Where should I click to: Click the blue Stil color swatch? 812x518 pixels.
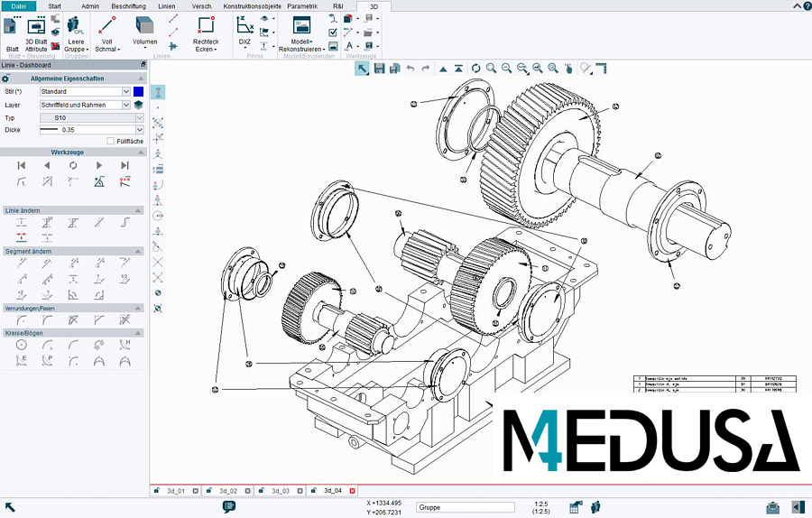click(x=138, y=92)
